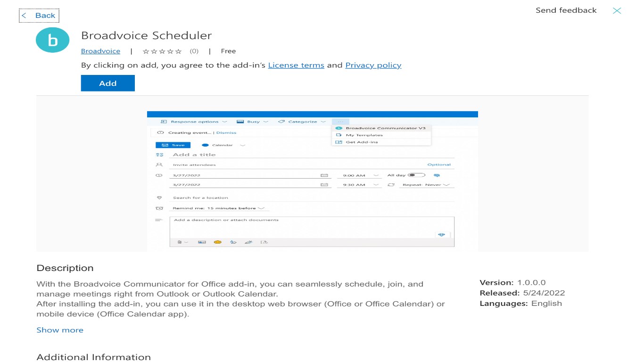Click the emoji icon in the description toolbar

click(x=217, y=242)
